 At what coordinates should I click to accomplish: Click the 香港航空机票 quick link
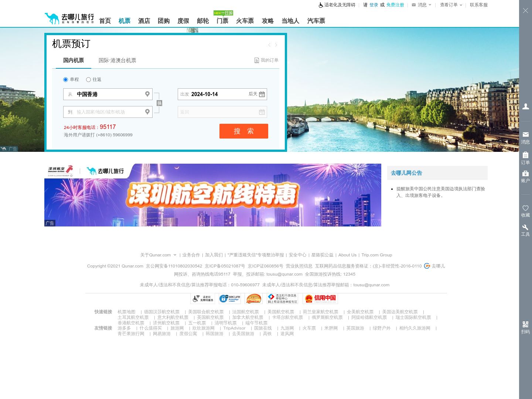tap(131, 323)
